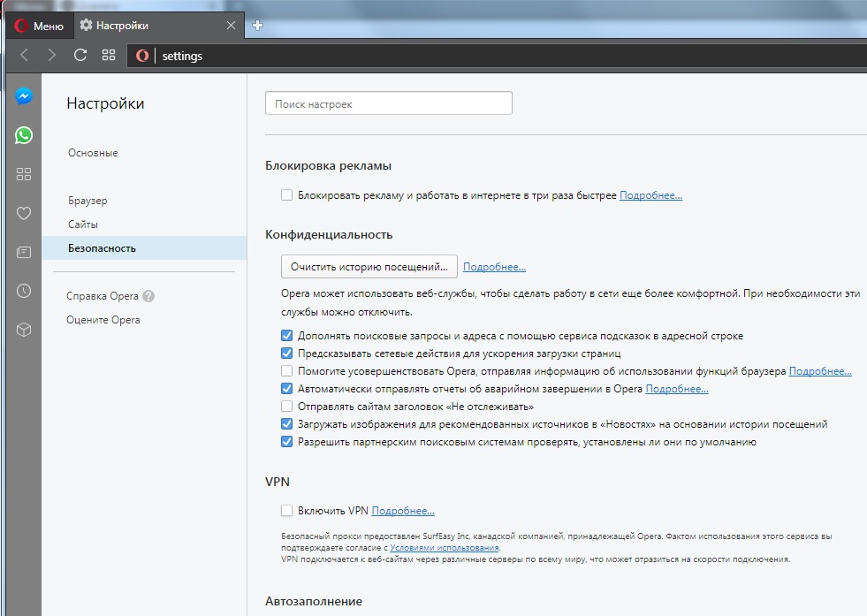Open Facebook Messenger in sidebar

[x=24, y=96]
